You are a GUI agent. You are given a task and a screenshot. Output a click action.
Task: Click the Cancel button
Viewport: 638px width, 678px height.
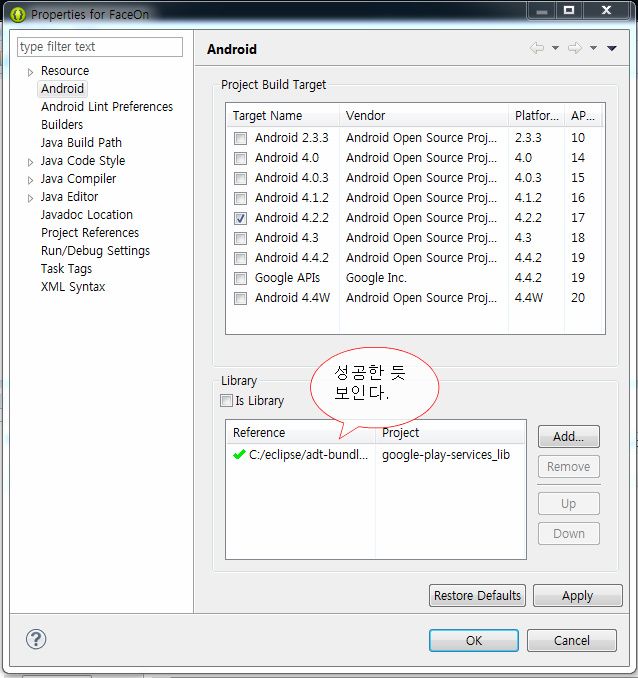click(571, 640)
